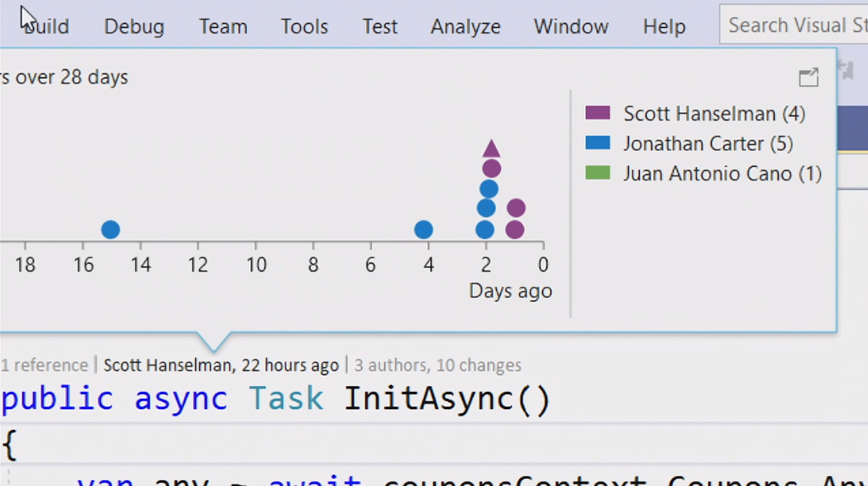This screenshot has width=868, height=486.
Task: Open the Tools menu
Action: click(304, 26)
